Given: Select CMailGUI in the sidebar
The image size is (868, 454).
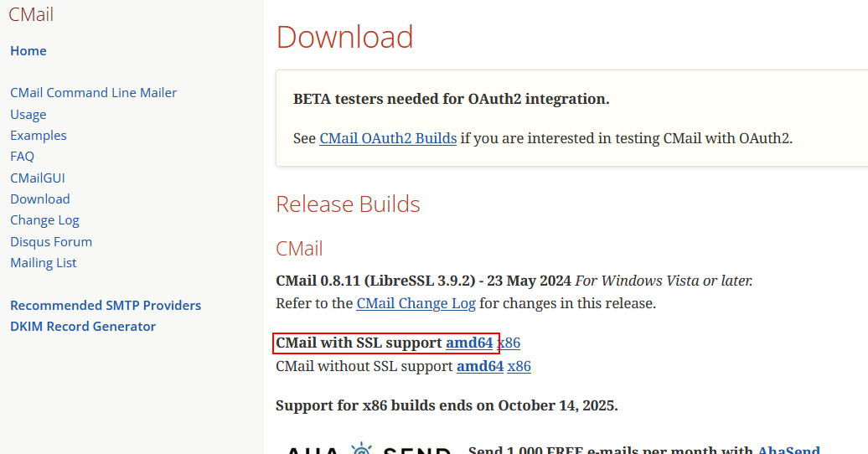Looking at the screenshot, I should (x=38, y=178).
